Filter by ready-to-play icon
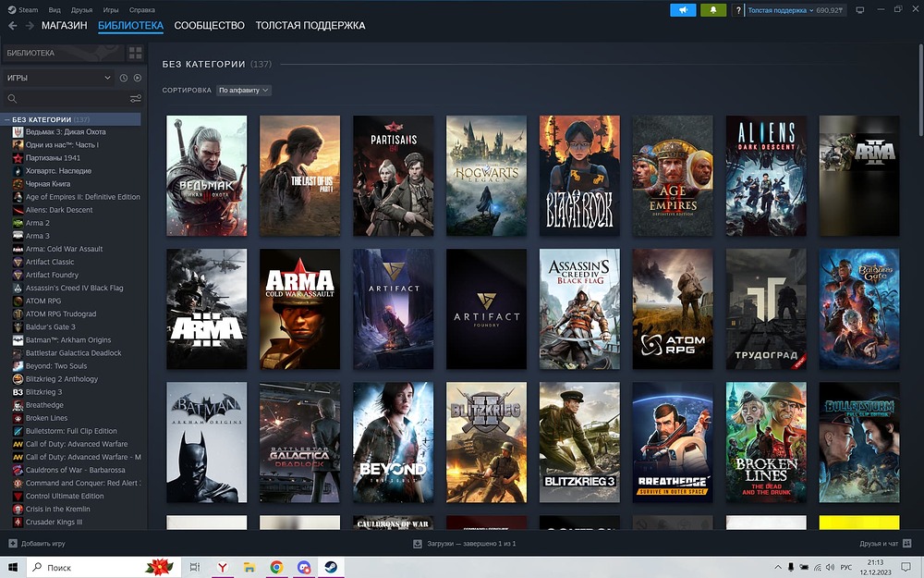924x578 pixels. [x=138, y=78]
